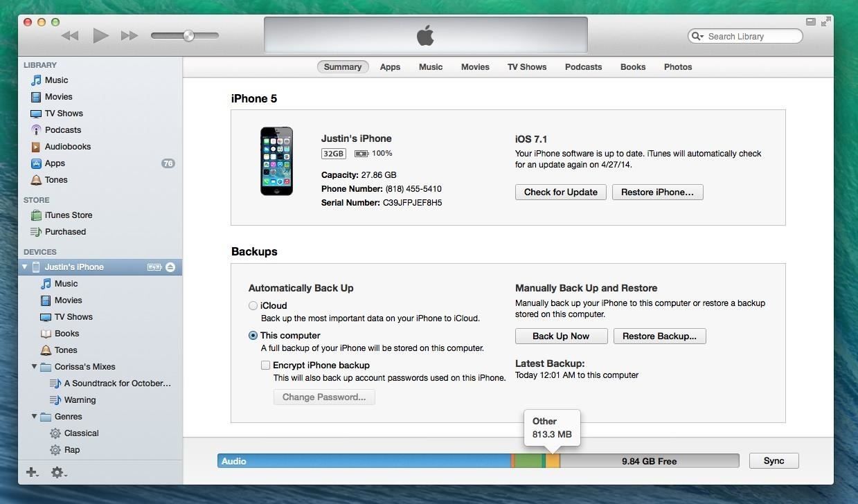Select the iCloud backup option
This screenshot has width=858, height=504.
point(253,305)
